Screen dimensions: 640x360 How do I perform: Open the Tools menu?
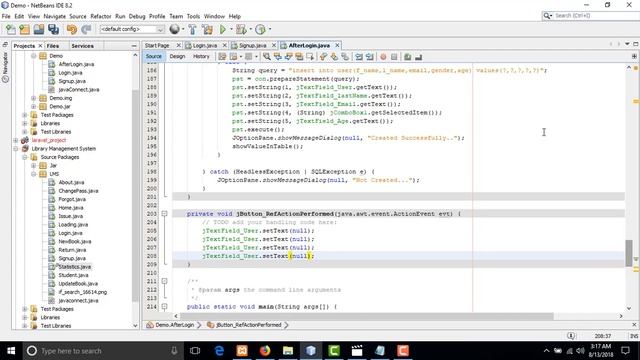pos(193,16)
